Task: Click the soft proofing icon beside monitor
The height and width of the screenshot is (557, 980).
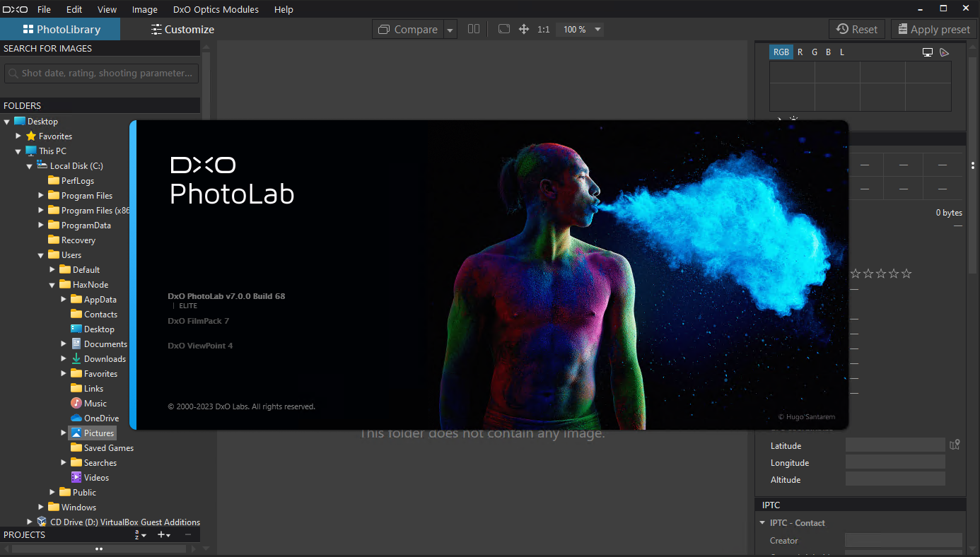Action: point(944,52)
